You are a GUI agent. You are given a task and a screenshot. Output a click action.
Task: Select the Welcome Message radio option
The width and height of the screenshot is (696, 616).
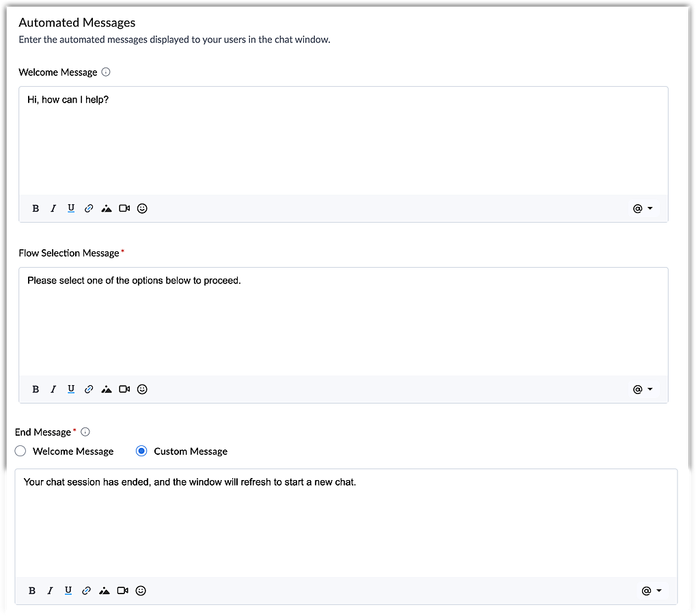[20, 451]
